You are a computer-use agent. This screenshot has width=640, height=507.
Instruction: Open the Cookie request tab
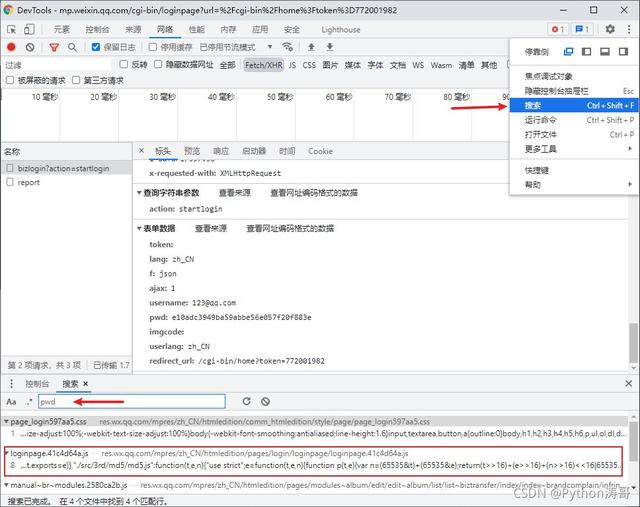tap(320, 151)
